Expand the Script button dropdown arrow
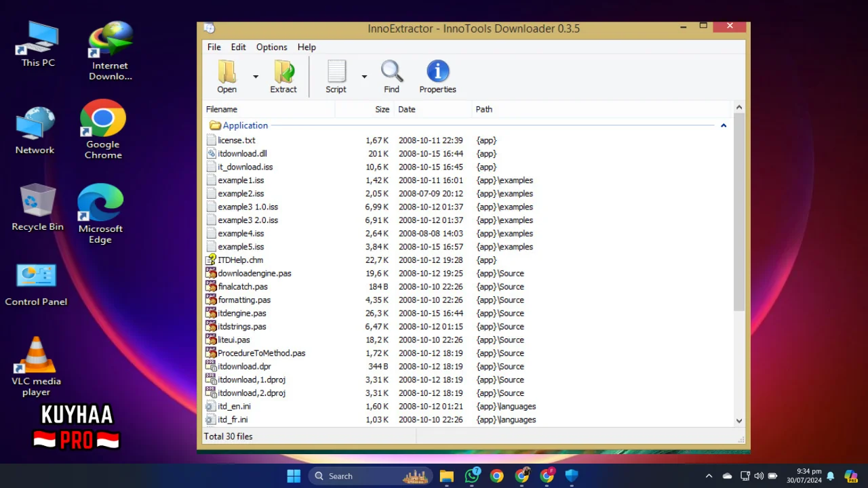The height and width of the screenshot is (488, 868). pyautogui.click(x=364, y=77)
